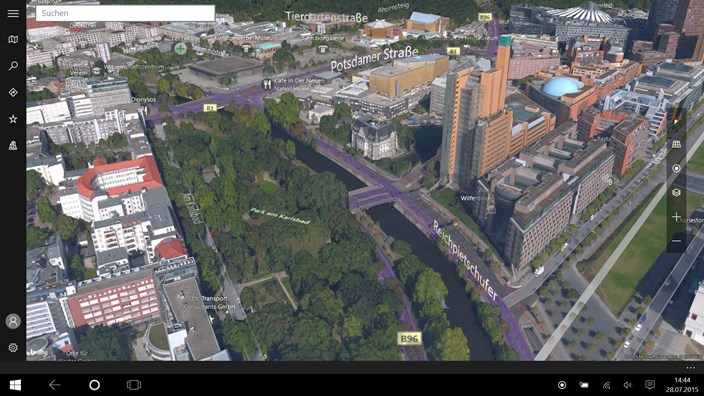The width and height of the screenshot is (704, 396).
Task: Expand the three-dots app bar menu
Action: coord(691,368)
